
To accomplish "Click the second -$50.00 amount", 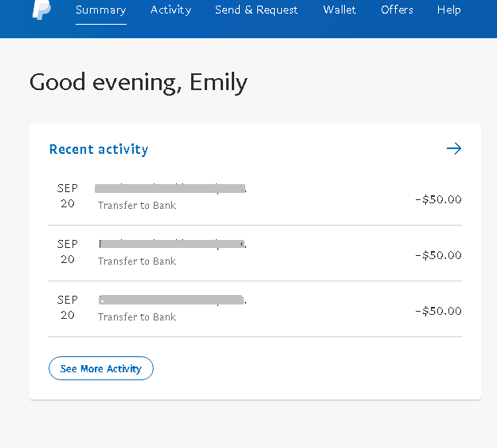I will 438,255.
